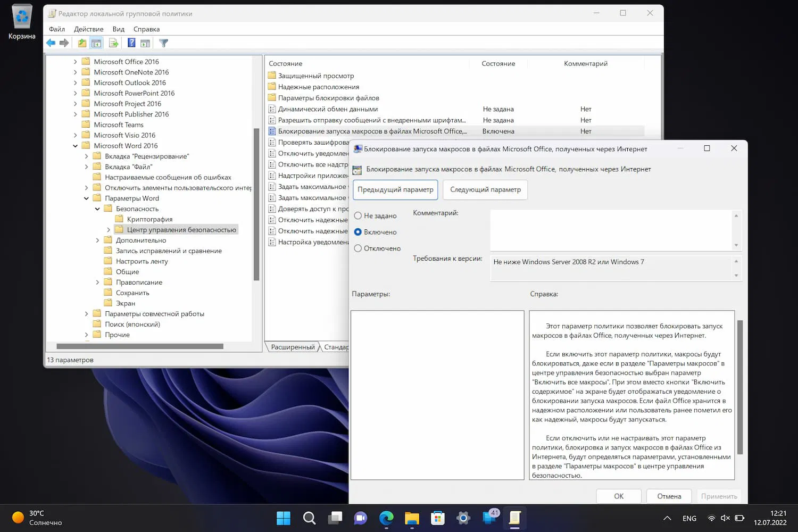
Task: Toggle the Show/Hide console tree icon
Action: coord(96,43)
